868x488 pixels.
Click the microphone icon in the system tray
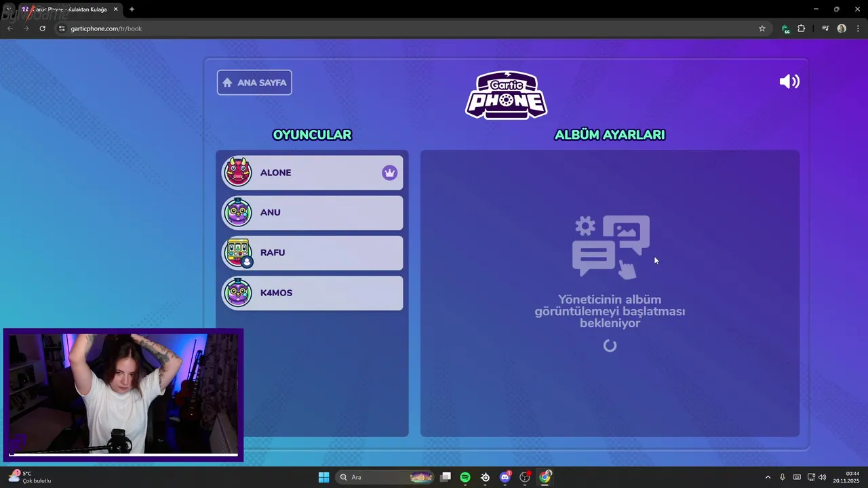click(783, 477)
